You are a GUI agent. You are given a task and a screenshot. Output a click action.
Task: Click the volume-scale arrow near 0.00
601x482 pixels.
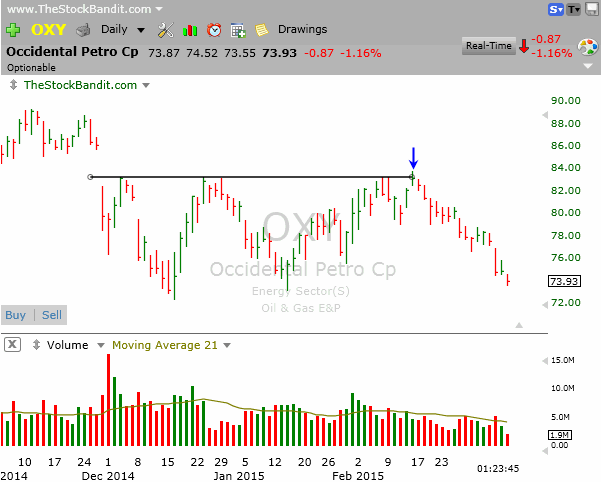tap(545, 451)
